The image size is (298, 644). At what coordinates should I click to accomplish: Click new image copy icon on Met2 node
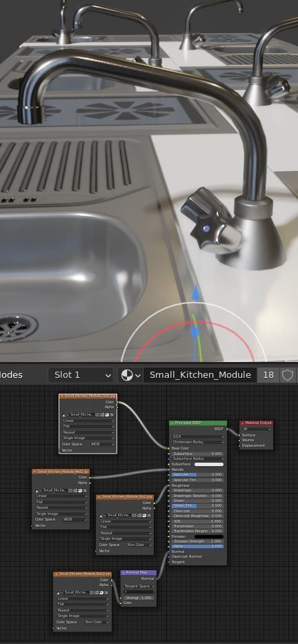pyautogui.click(x=76, y=490)
